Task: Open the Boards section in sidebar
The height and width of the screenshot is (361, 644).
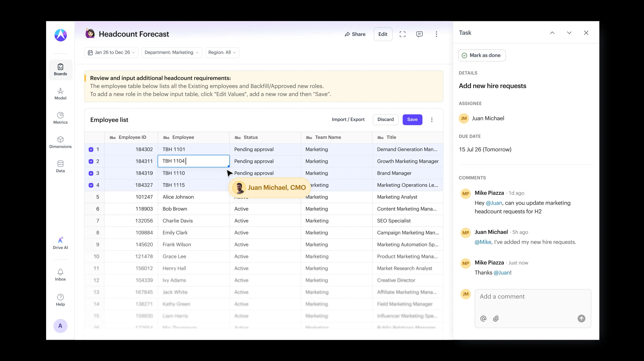Action: (x=60, y=70)
